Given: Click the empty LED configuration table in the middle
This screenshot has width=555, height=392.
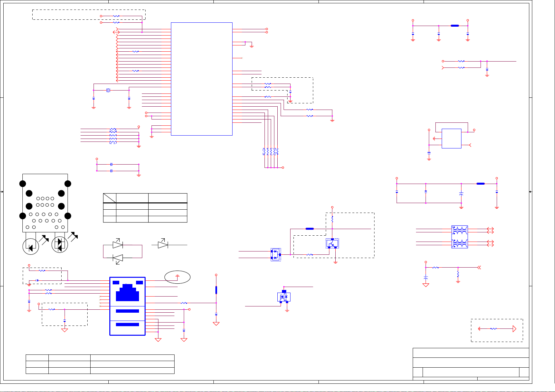Looking at the screenshot, I should tap(145, 208).
